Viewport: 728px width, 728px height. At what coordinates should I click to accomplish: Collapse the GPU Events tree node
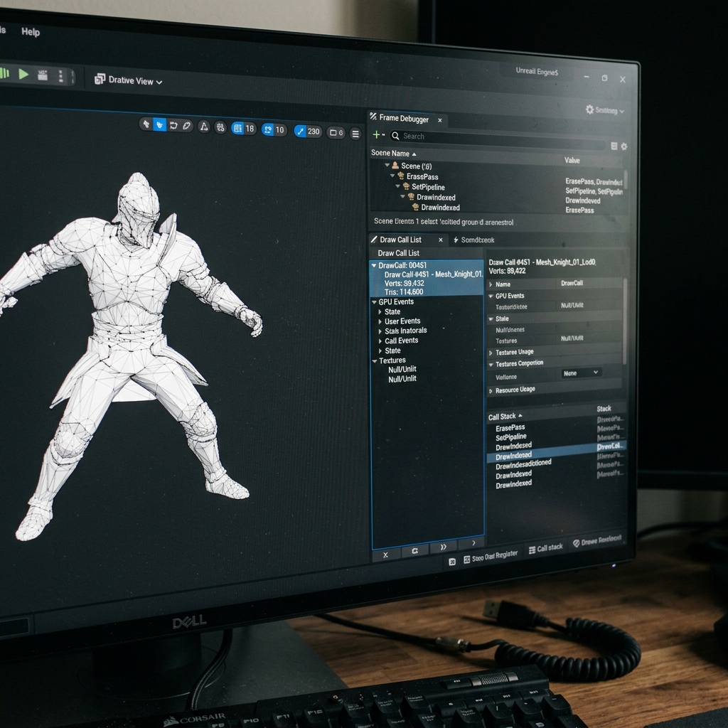pos(374,301)
